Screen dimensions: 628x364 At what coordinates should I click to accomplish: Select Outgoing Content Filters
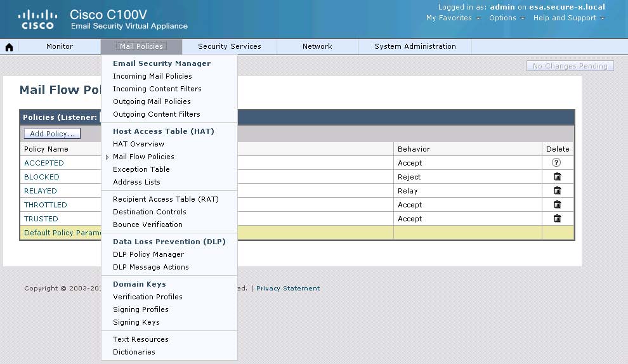pyautogui.click(x=157, y=115)
